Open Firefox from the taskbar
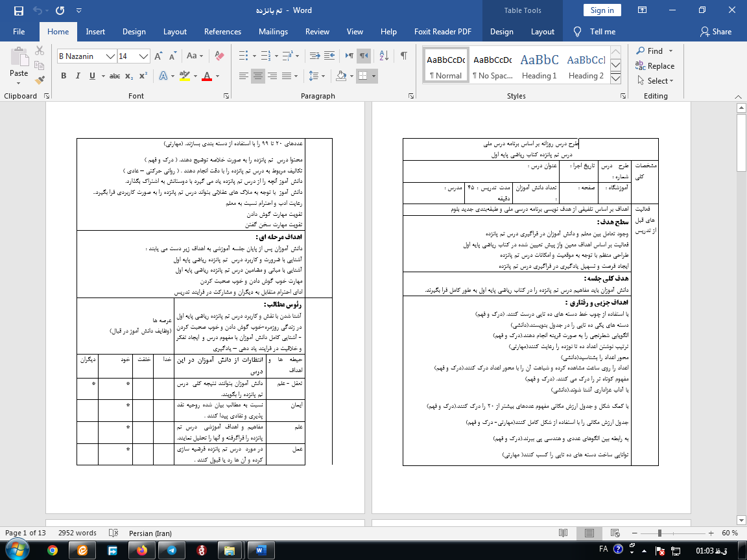The height and width of the screenshot is (560, 747). 142,550
